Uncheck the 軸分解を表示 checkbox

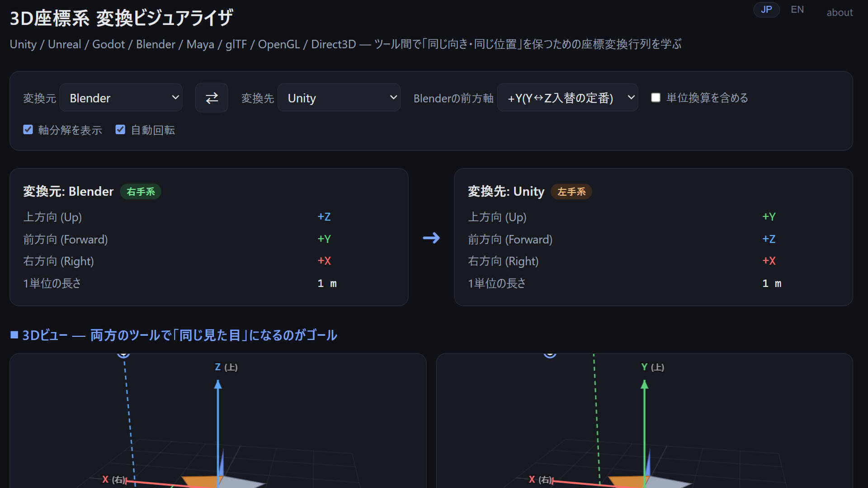click(28, 130)
